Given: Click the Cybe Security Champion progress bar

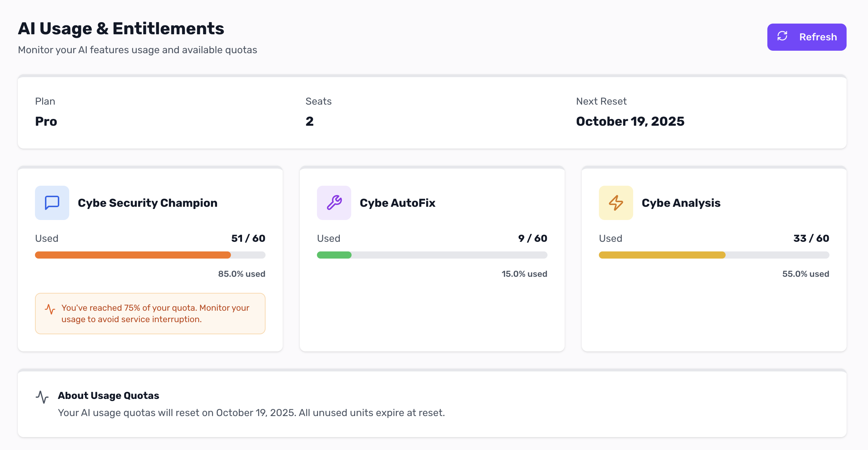Looking at the screenshot, I should tap(150, 255).
